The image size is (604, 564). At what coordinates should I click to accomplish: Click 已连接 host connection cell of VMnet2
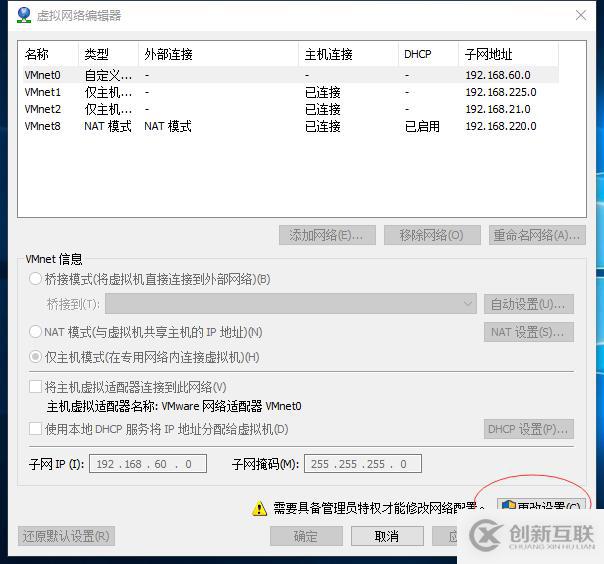[323, 109]
